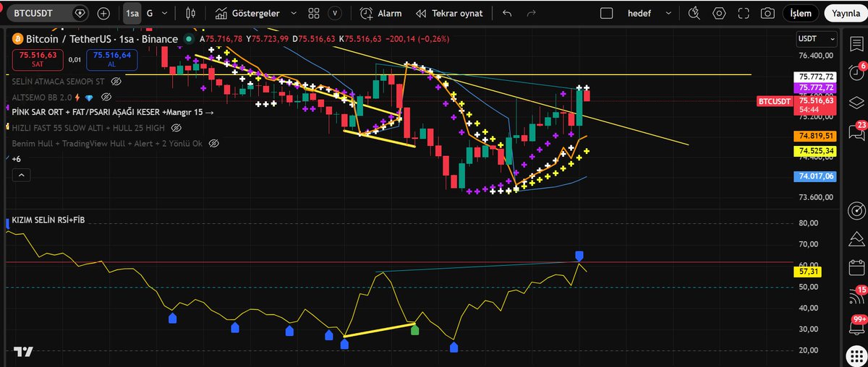868x367 pixels.
Task: Undo the last chart action
Action: (506, 13)
